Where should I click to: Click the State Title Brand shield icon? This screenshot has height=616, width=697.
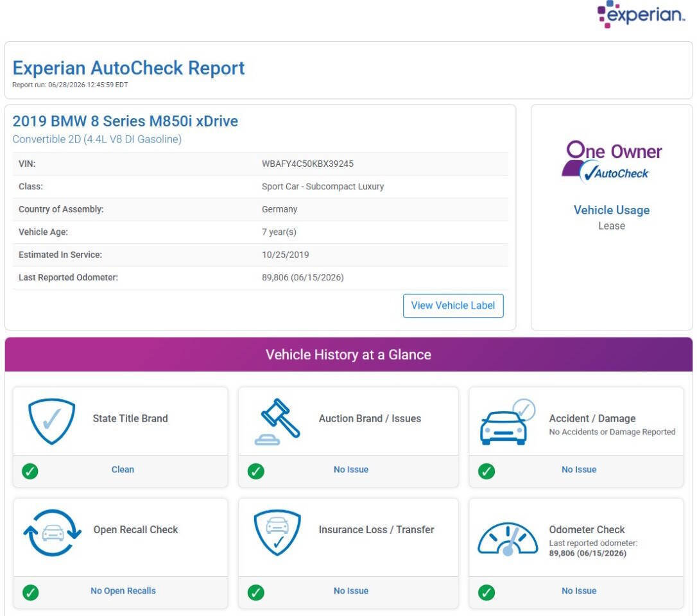51,421
